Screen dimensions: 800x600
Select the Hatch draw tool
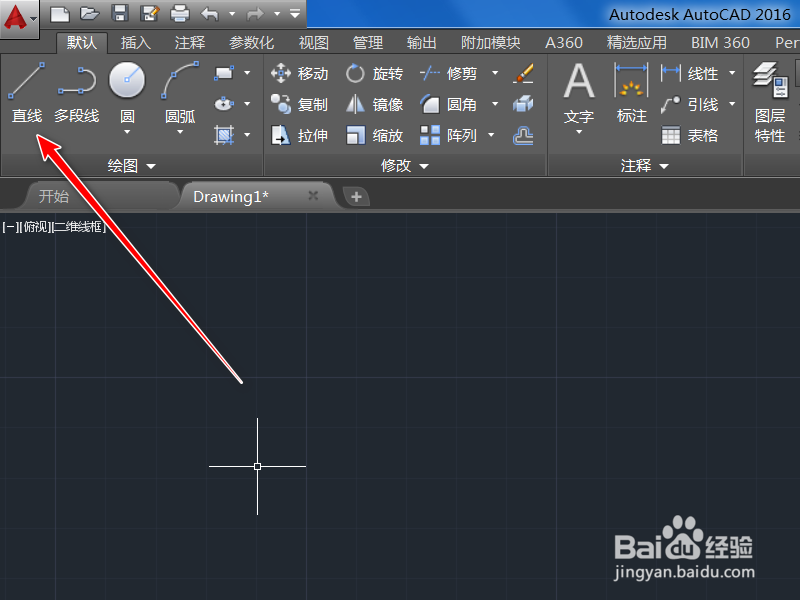coord(224,135)
